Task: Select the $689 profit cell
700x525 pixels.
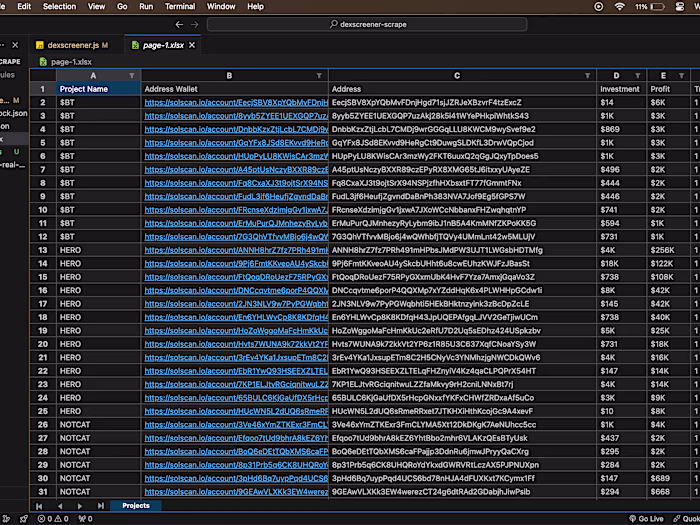Action: point(669,478)
